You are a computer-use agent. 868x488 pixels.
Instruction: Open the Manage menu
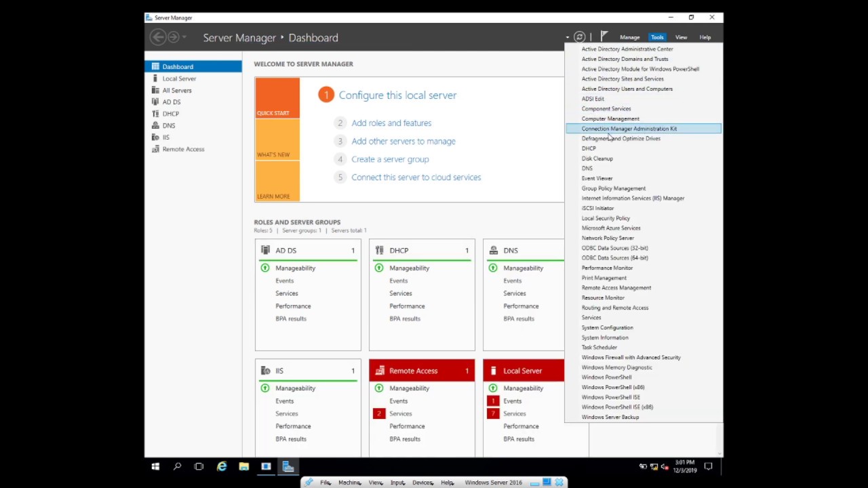coord(629,37)
